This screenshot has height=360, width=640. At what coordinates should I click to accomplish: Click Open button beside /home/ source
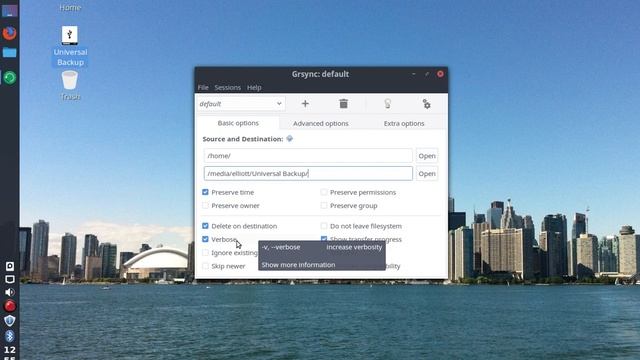(427, 156)
